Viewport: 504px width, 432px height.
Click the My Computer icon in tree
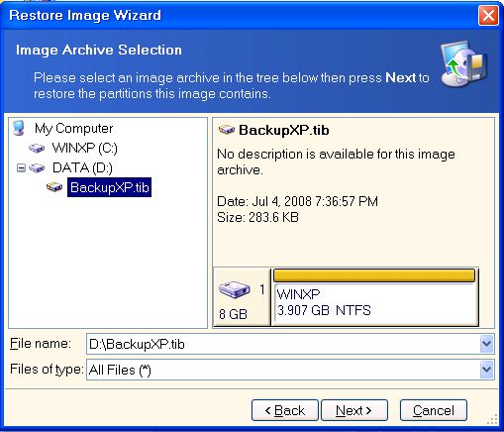(19, 128)
